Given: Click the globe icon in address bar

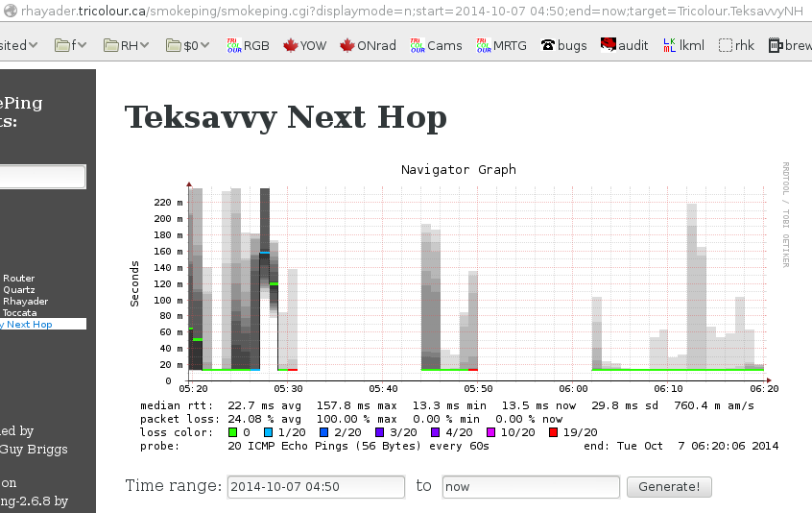Looking at the screenshot, I should click(x=11, y=11).
